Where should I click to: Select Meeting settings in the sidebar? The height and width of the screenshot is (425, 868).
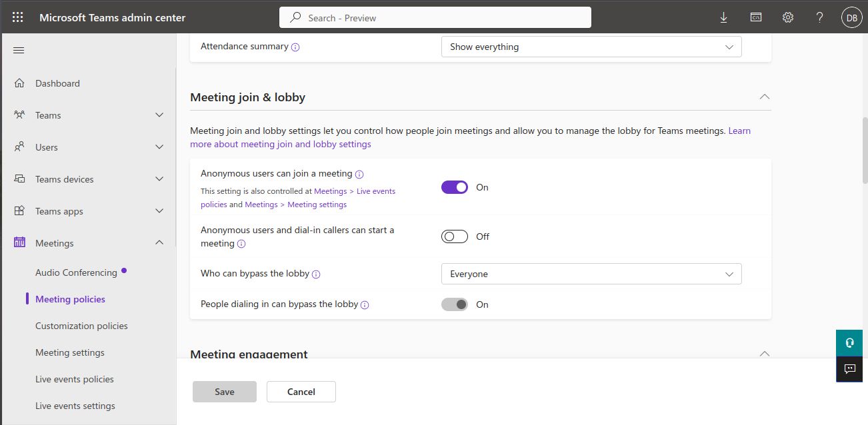point(70,352)
